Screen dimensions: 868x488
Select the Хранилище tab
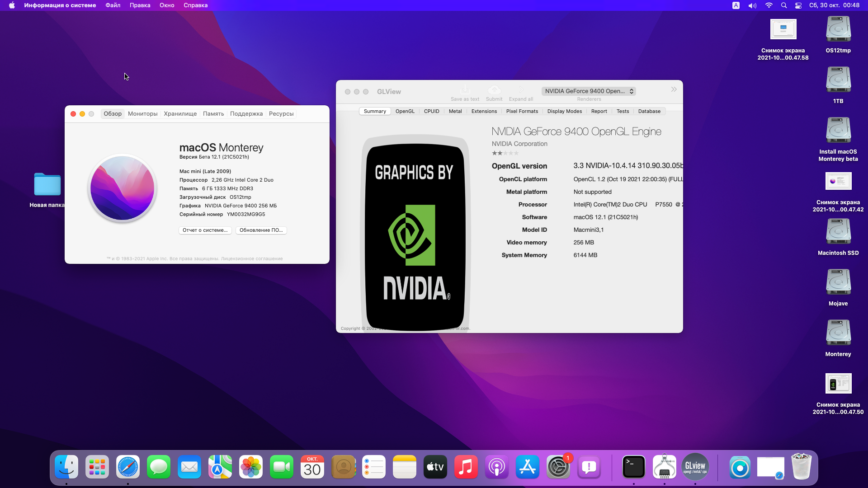pos(180,114)
